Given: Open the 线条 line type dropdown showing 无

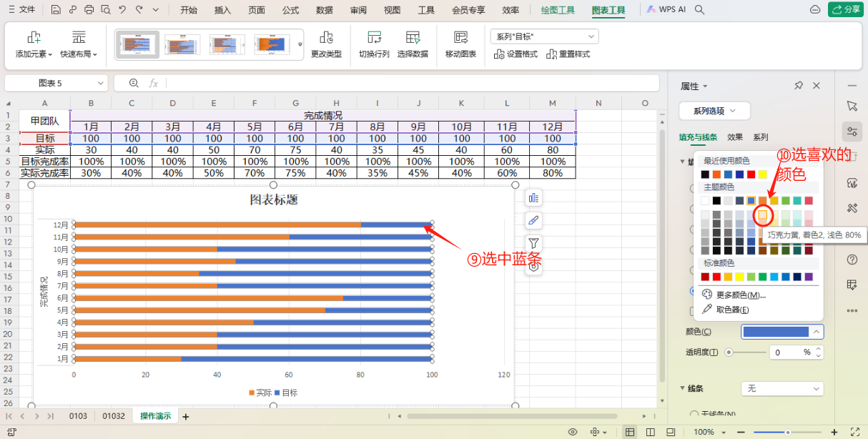Looking at the screenshot, I should tap(782, 388).
